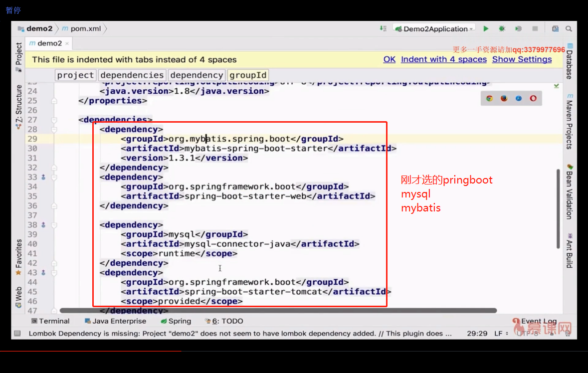The height and width of the screenshot is (373, 588).
Task: Open the Project tool window
Action: tap(18, 56)
